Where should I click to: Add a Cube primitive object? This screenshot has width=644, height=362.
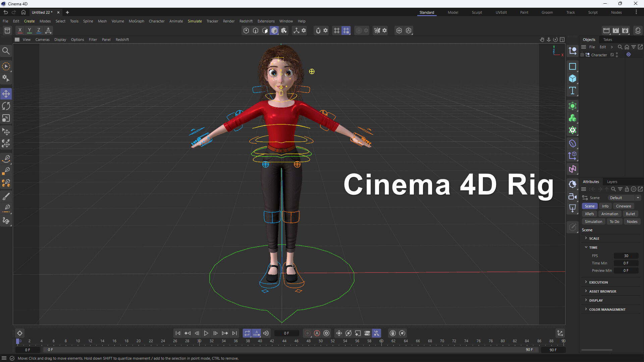(573, 78)
